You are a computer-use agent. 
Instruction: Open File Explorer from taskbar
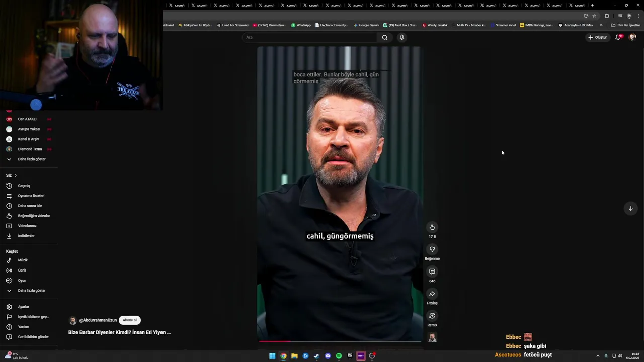(x=294, y=356)
